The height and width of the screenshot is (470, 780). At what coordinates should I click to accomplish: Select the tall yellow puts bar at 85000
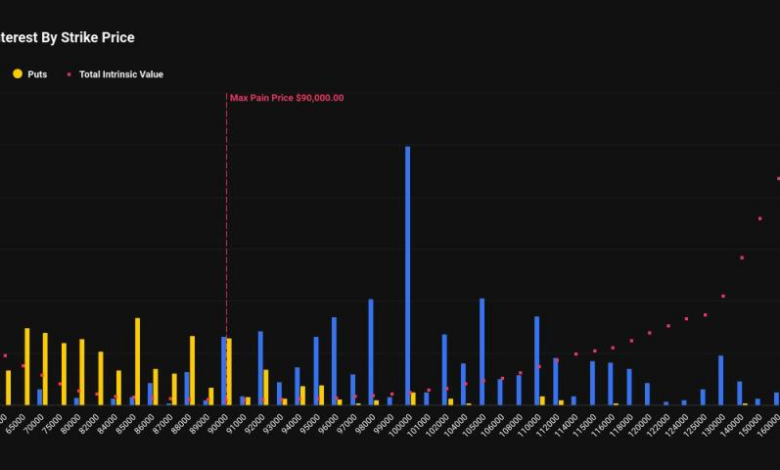tap(138, 361)
